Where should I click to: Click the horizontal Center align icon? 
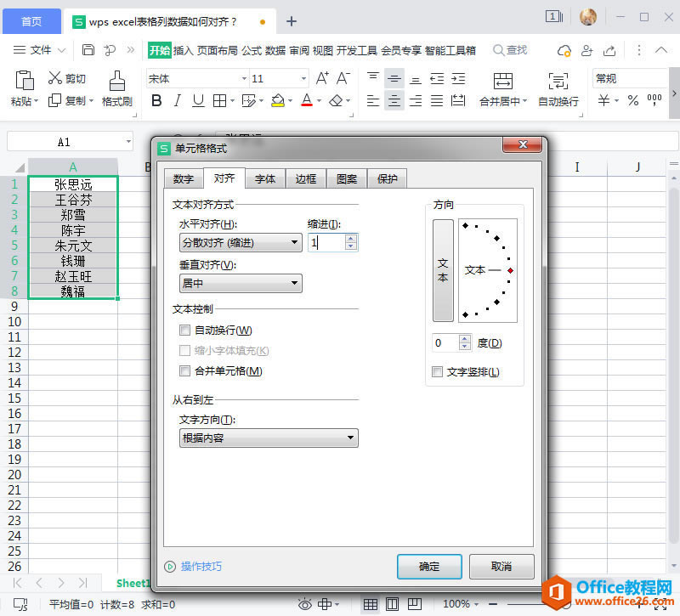point(394,100)
